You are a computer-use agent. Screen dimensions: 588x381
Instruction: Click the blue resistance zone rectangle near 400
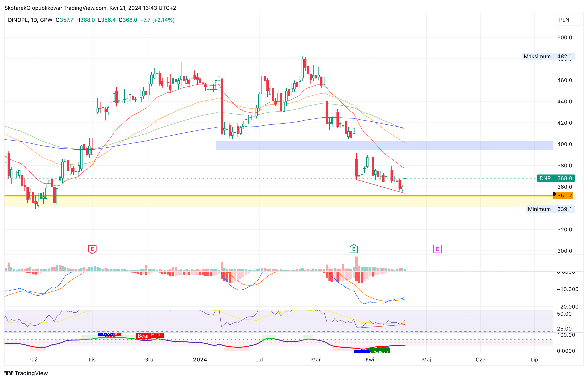coord(385,145)
